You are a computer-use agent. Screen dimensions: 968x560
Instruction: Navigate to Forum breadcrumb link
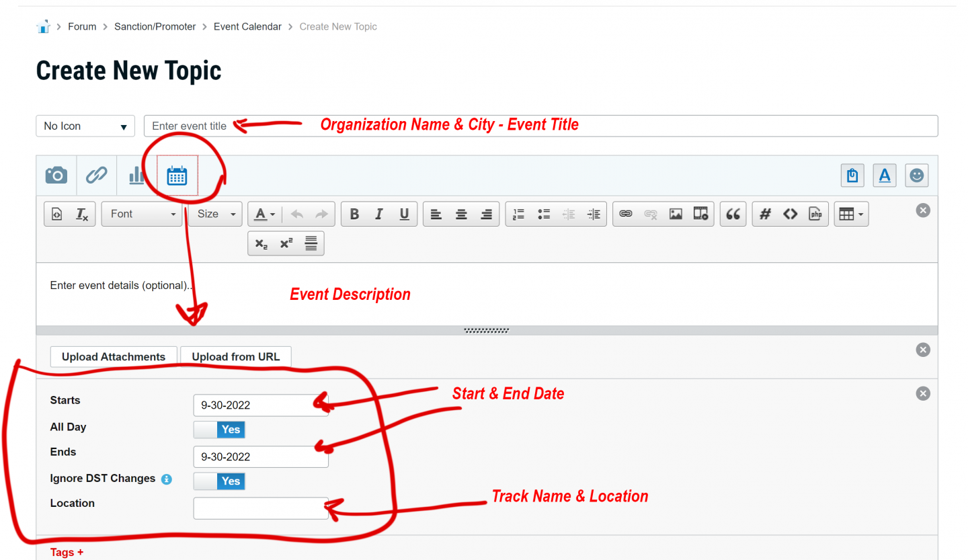click(x=82, y=27)
